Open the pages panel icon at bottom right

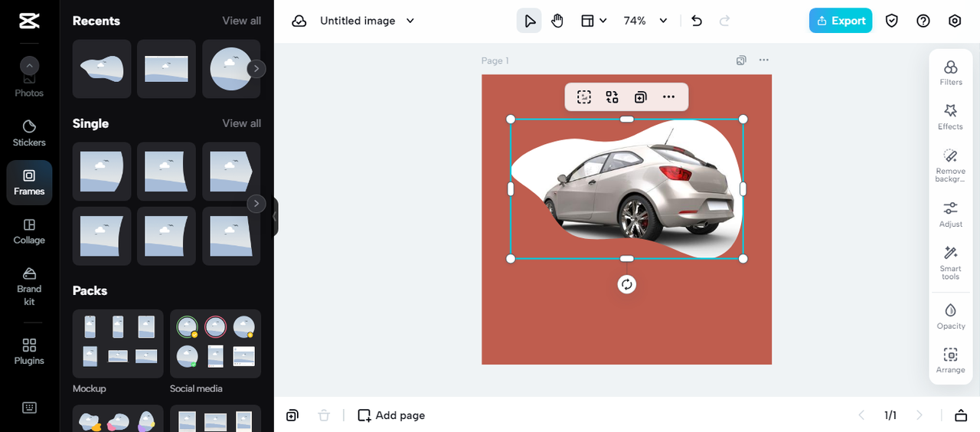point(961,415)
